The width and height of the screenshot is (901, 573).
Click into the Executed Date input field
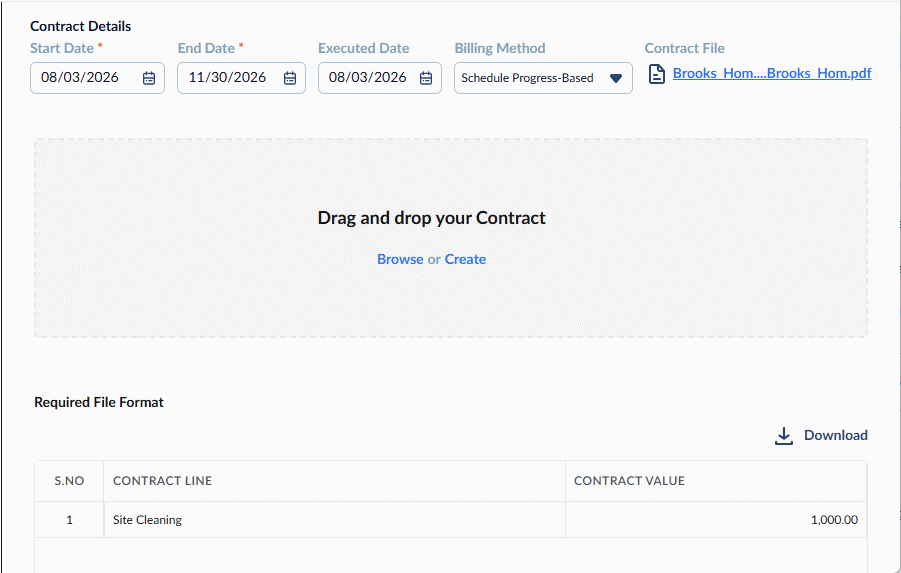point(380,78)
